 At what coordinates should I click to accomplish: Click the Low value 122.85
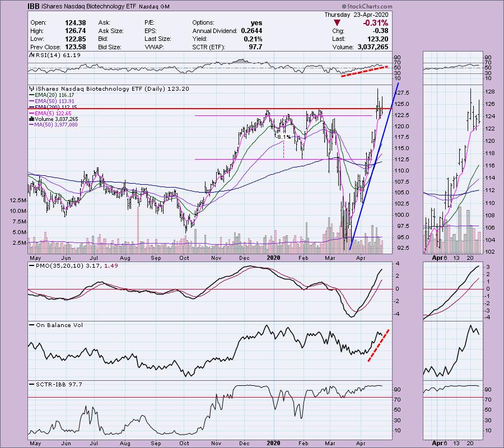75,39
